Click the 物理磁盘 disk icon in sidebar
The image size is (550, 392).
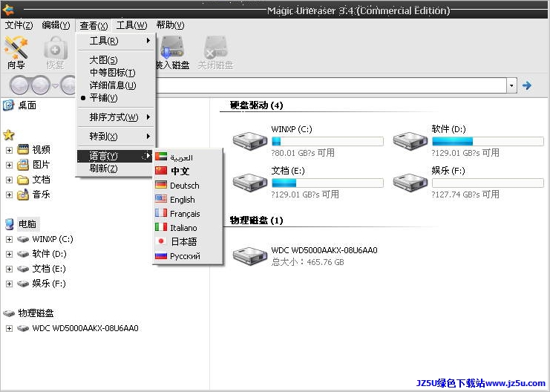(x=9, y=313)
